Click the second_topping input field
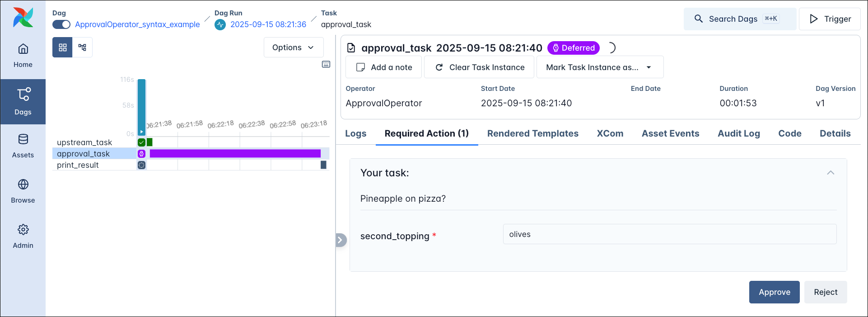Image resolution: width=868 pixels, height=317 pixels. (x=669, y=234)
